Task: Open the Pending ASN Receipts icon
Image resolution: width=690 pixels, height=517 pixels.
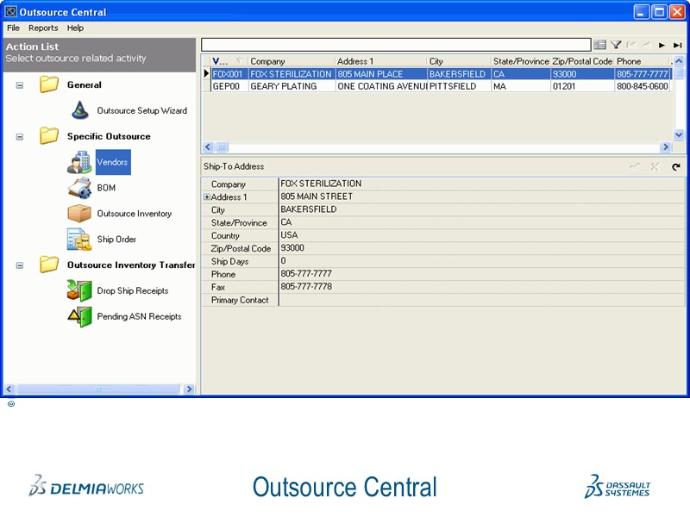Action: (79, 317)
